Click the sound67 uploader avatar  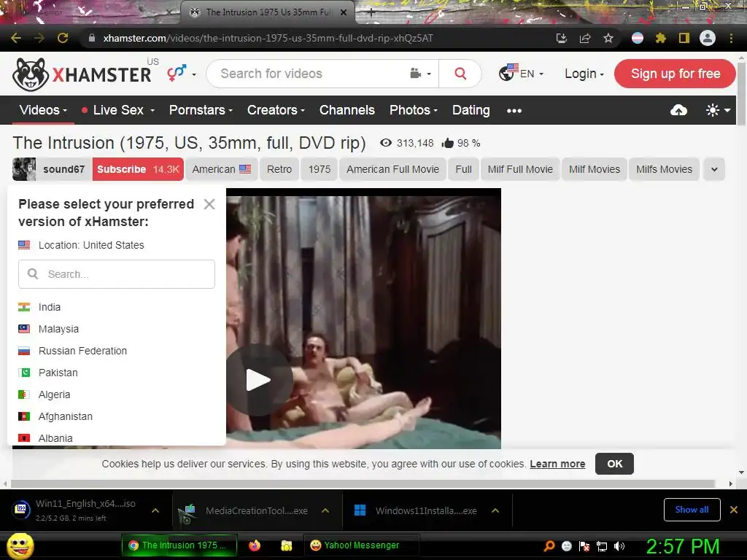[24, 169]
